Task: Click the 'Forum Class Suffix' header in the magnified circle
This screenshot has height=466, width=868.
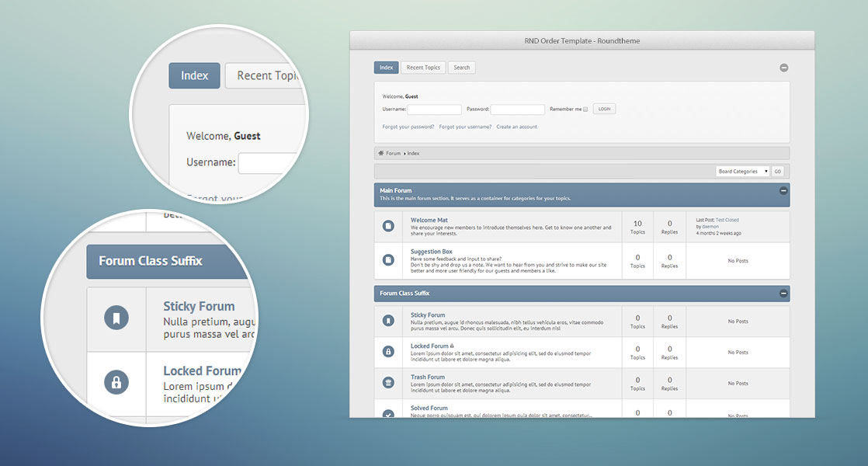Action: 168,262
